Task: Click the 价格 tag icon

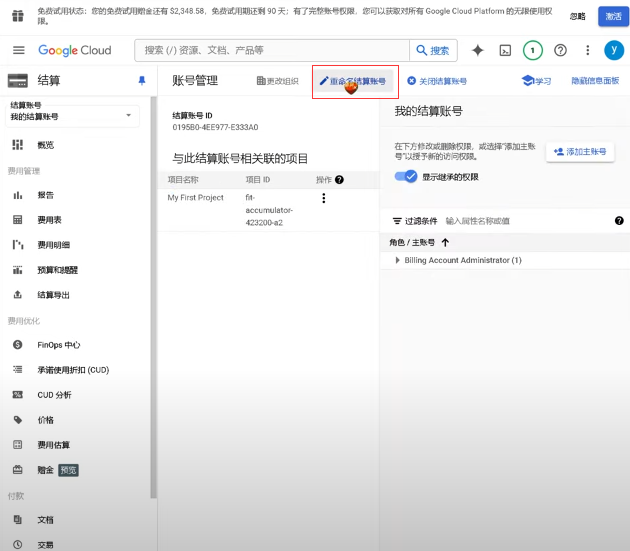Action: pyautogui.click(x=18, y=420)
